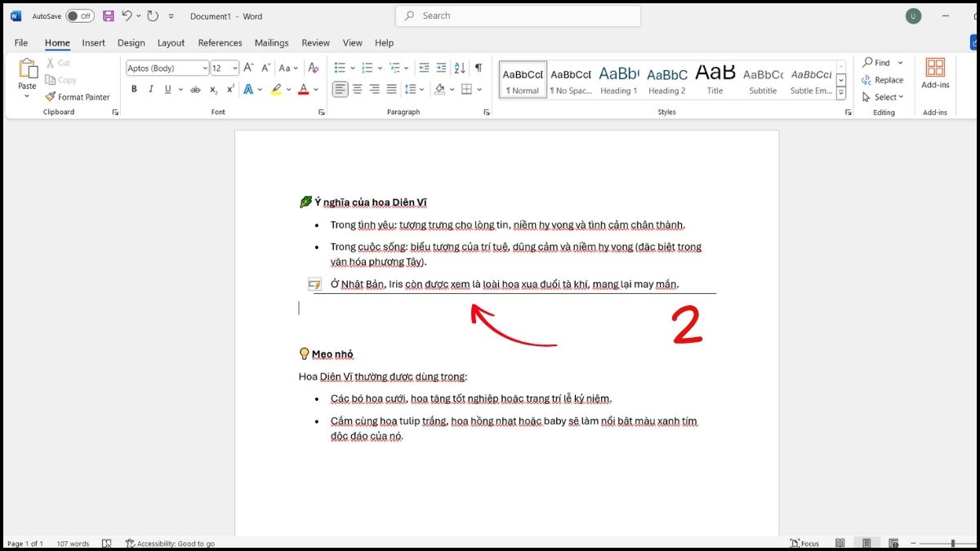This screenshot has width=980, height=551.
Task: Apply the Heading 1 style
Action: point(618,79)
